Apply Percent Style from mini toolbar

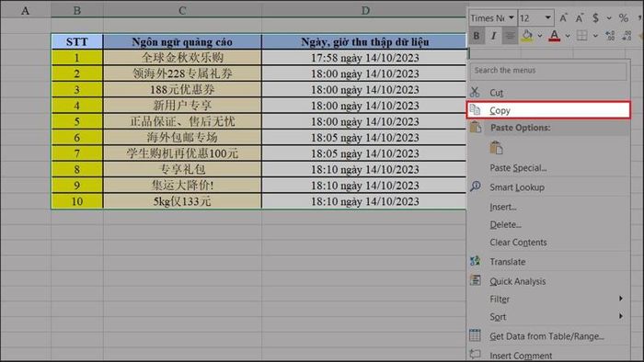(x=624, y=18)
